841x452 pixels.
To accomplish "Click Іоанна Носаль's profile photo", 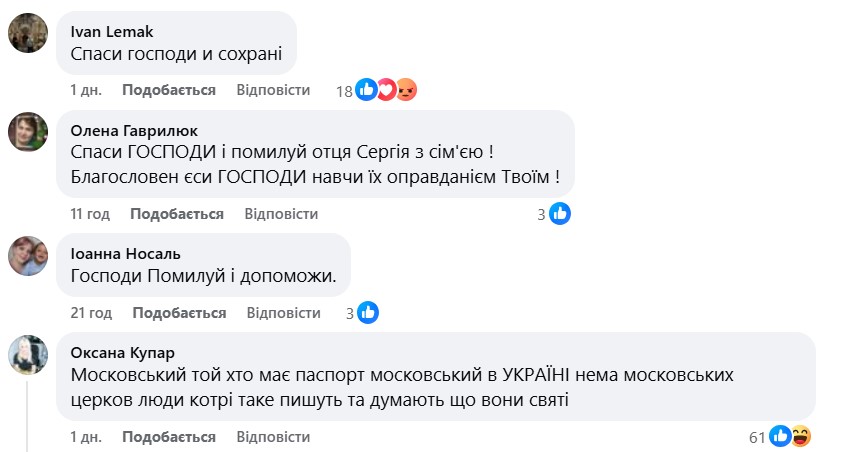I will [x=28, y=255].
